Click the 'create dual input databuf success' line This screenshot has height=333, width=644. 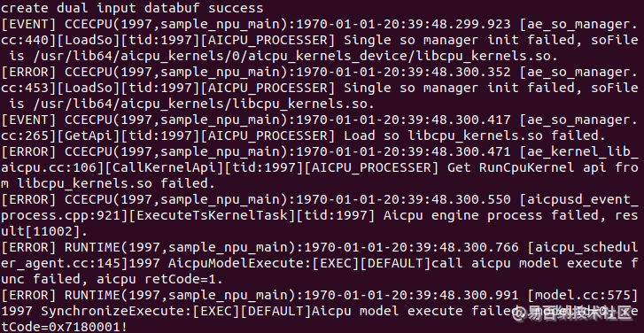(x=132, y=8)
